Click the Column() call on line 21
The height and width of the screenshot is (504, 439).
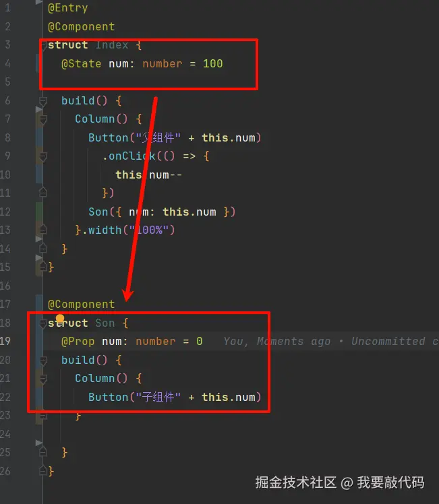[x=101, y=378]
